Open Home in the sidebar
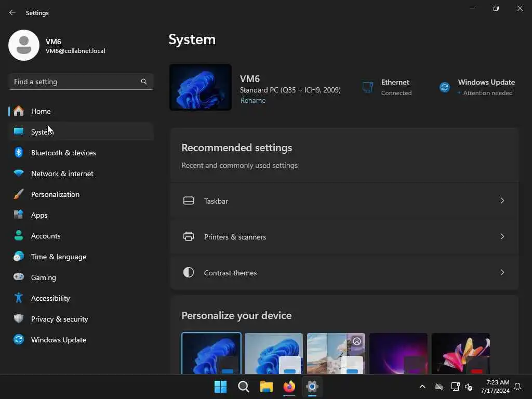 pyautogui.click(x=81, y=111)
